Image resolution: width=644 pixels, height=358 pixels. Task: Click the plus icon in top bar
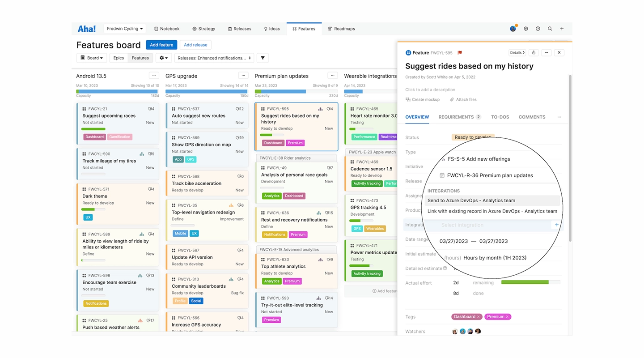coord(562,29)
